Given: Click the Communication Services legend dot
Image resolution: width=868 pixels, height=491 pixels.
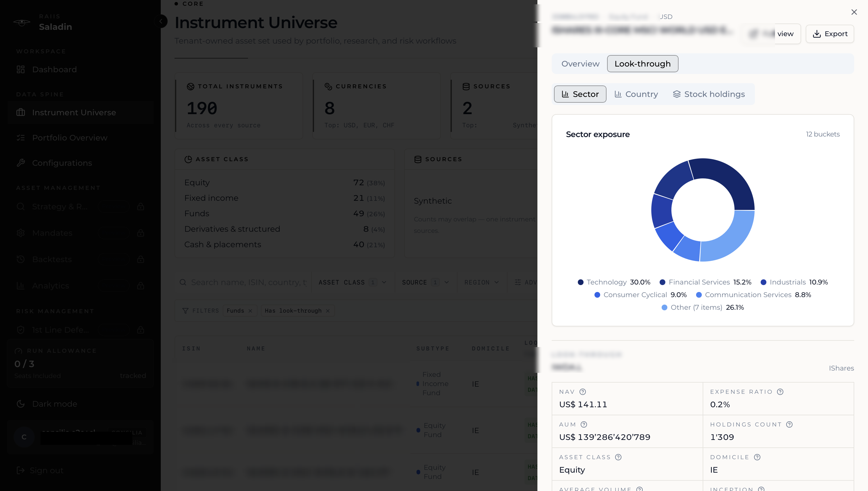Looking at the screenshot, I should (699, 295).
